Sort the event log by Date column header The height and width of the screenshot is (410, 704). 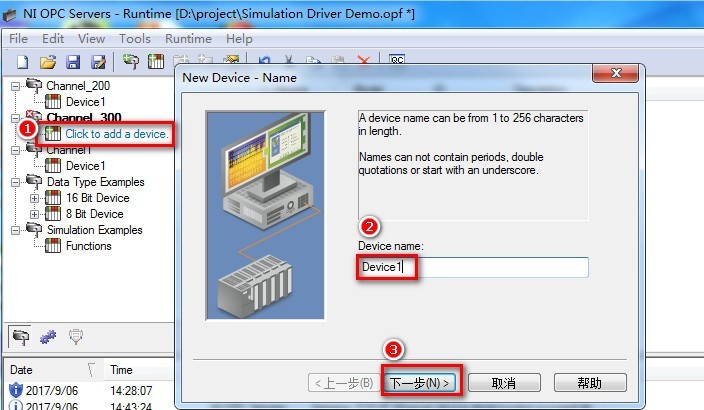[x=53, y=370]
